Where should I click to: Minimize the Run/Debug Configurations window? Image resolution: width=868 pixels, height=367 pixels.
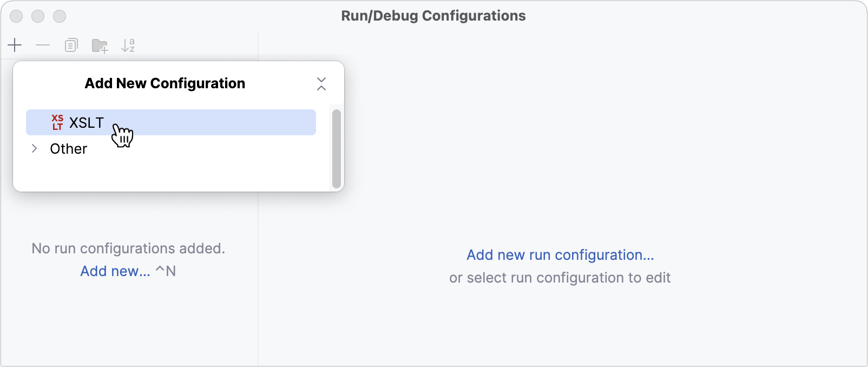[38, 16]
